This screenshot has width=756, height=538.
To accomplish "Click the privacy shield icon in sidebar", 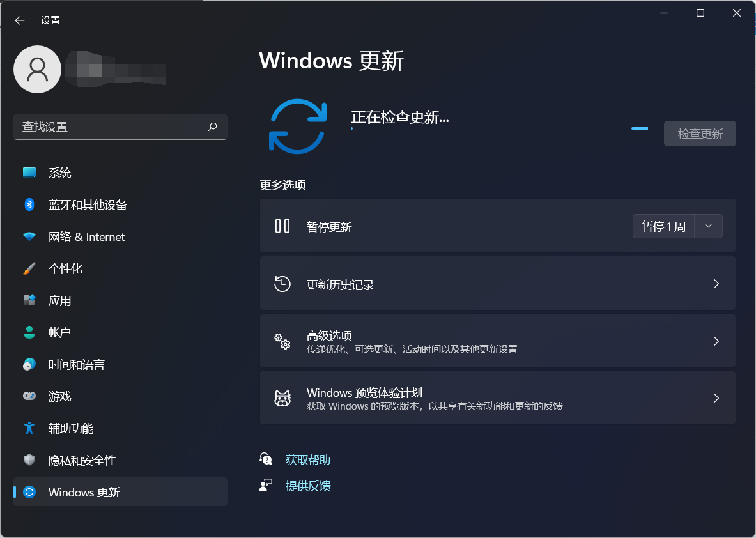I will 29,460.
